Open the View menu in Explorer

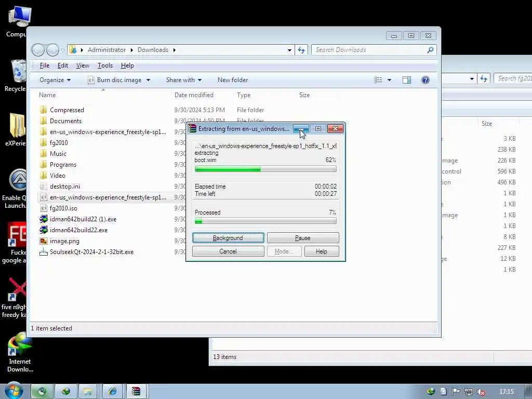click(83, 65)
